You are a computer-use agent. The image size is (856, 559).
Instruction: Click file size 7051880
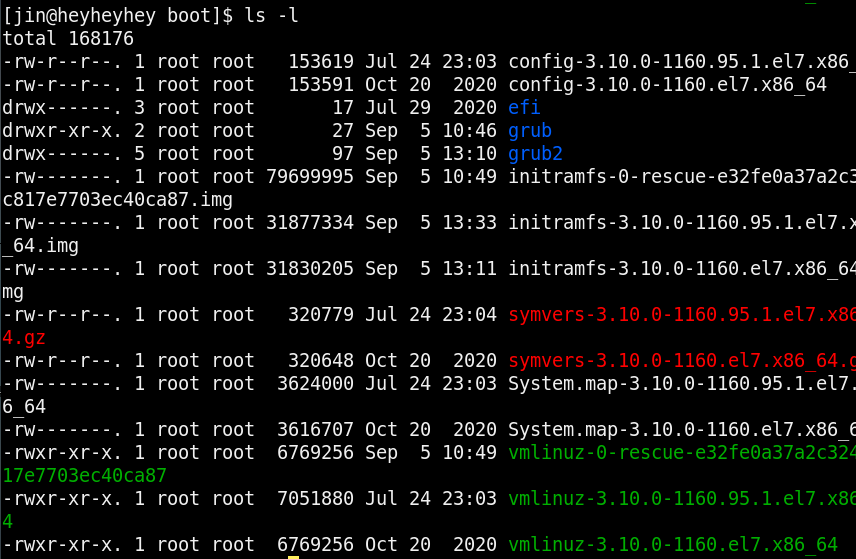(x=316, y=498)
